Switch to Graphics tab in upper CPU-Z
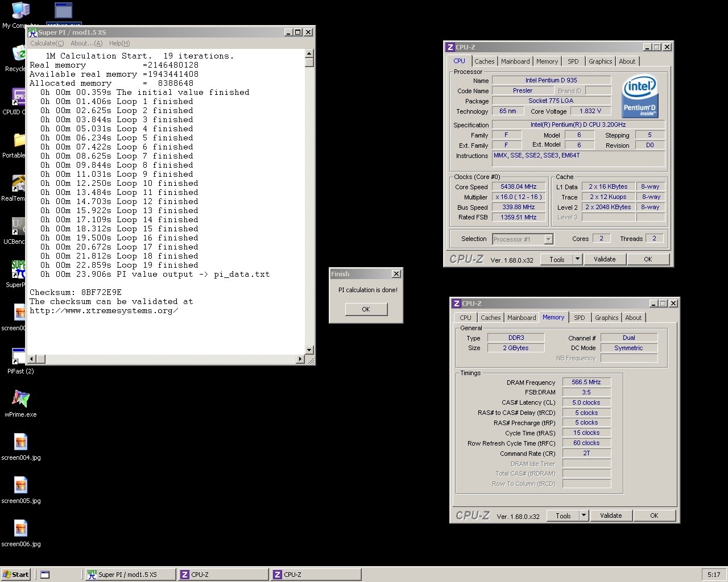 (x=601, y=61)
